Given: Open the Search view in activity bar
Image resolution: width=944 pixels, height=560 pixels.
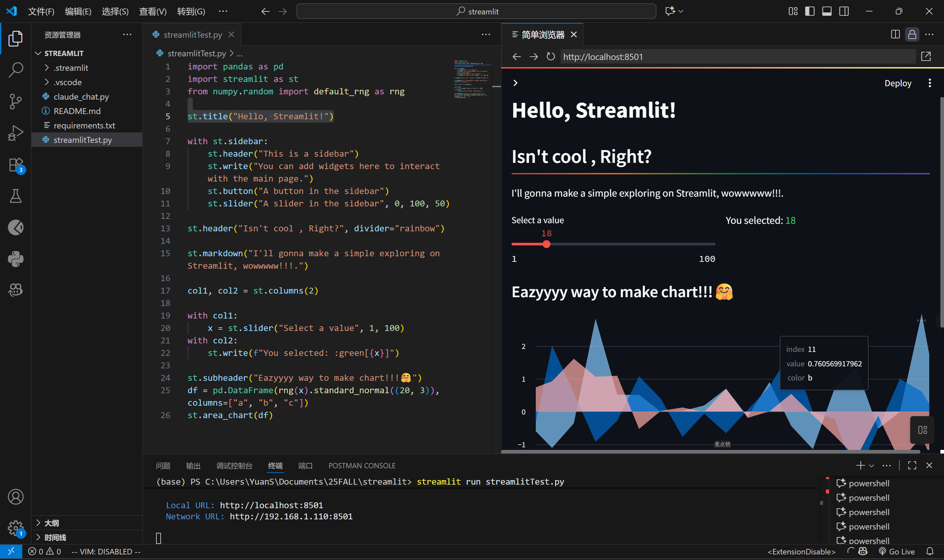Looking at the screenshot, I should click(15, 70).
